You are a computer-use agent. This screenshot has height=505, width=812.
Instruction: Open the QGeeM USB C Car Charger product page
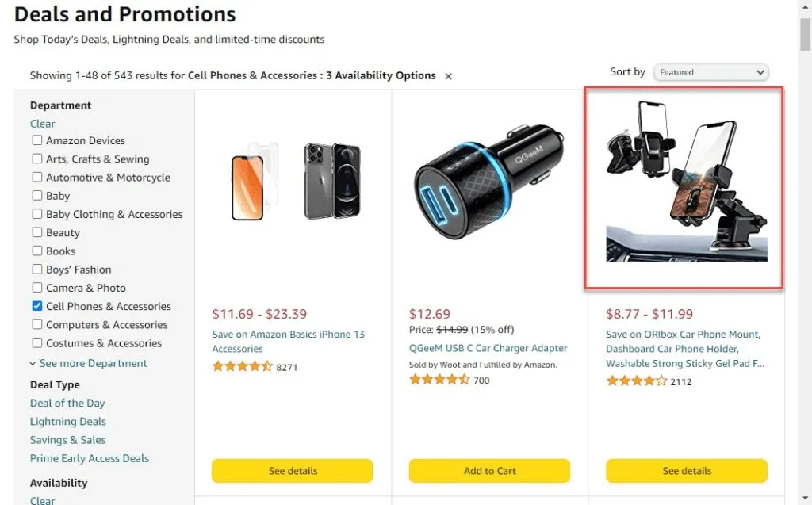(x=488, y=348)
